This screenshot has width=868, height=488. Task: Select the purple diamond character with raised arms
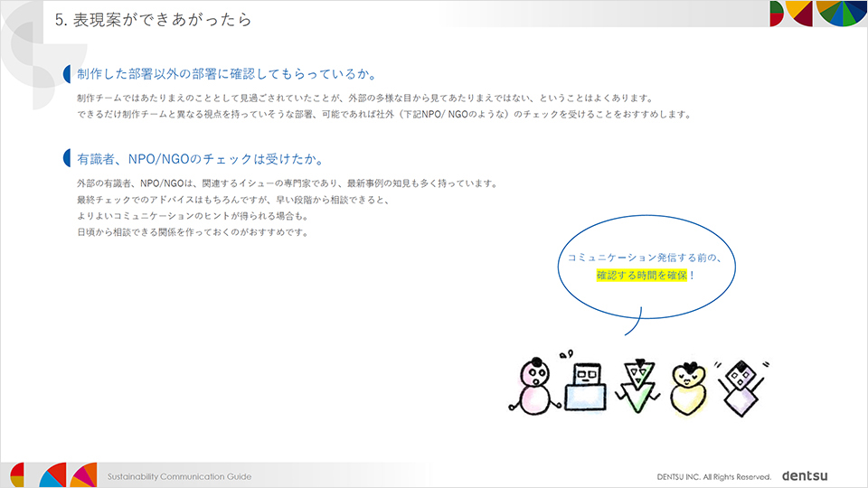[x=741, y=383]
